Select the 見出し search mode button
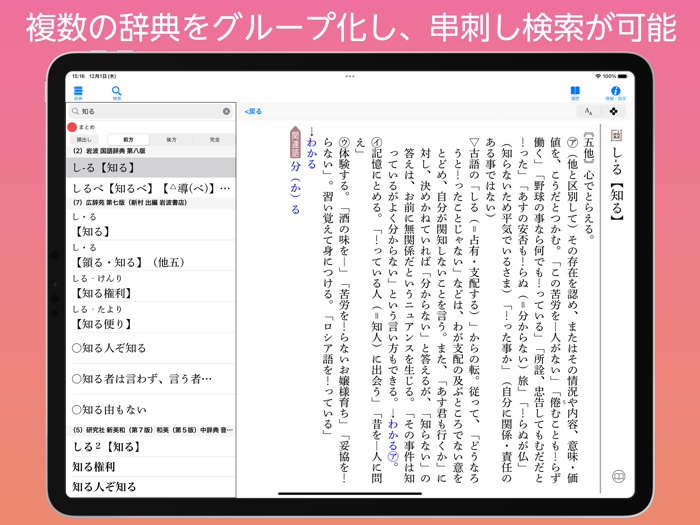 pyautogui.click(x=84, y=140)
